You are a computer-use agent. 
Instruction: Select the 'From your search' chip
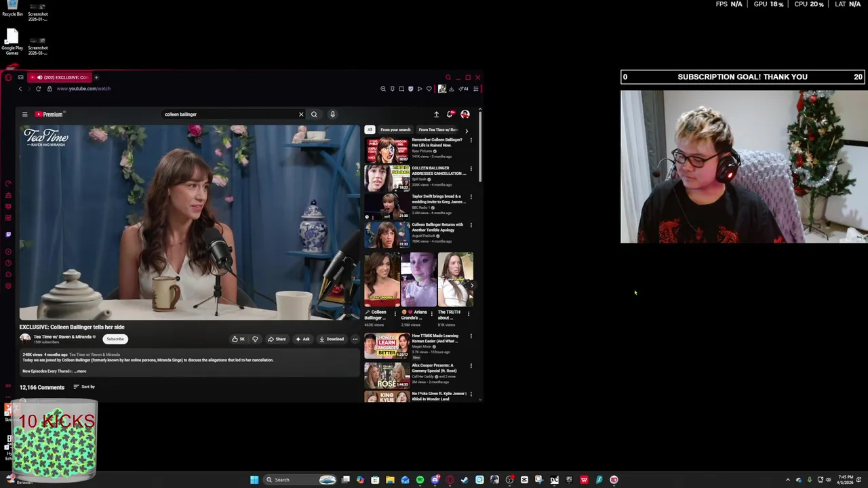click(x=395, y=129)
